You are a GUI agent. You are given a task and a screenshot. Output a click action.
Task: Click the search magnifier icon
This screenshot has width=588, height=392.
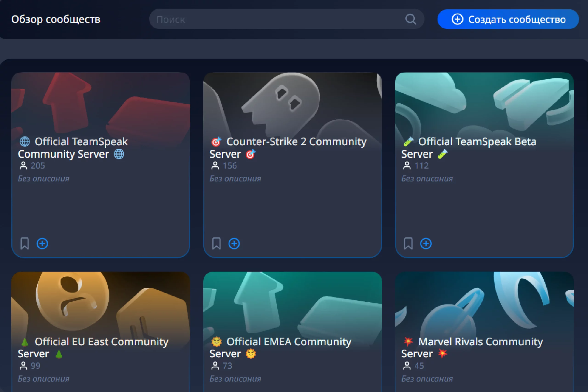(410, 19)
